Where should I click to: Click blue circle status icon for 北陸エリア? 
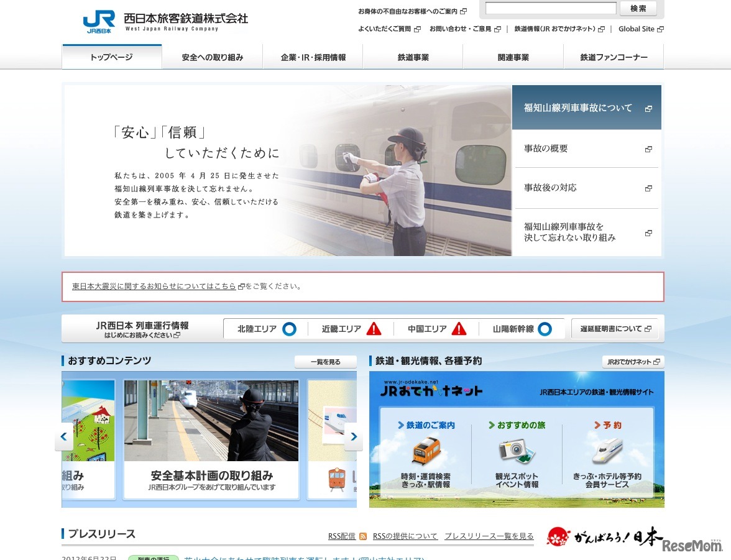coord(290,329)
